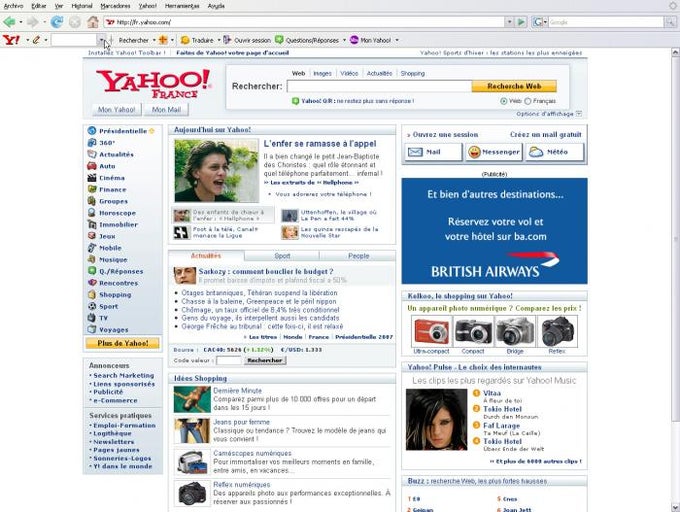Open Actualités in left sidebar
Screen dimensions: 680x512
click(x=116, y=154)
